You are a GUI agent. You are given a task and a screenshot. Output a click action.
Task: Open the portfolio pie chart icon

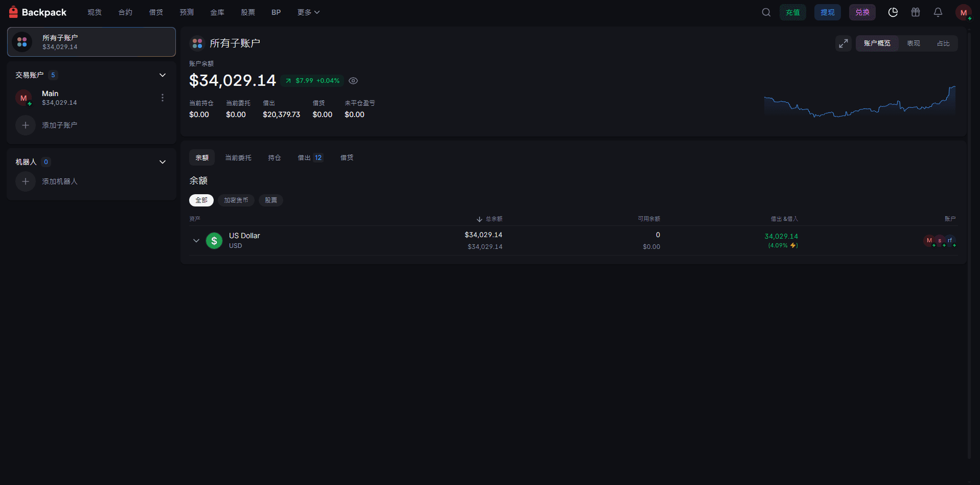pyautogui.click(x=893, y=12)
